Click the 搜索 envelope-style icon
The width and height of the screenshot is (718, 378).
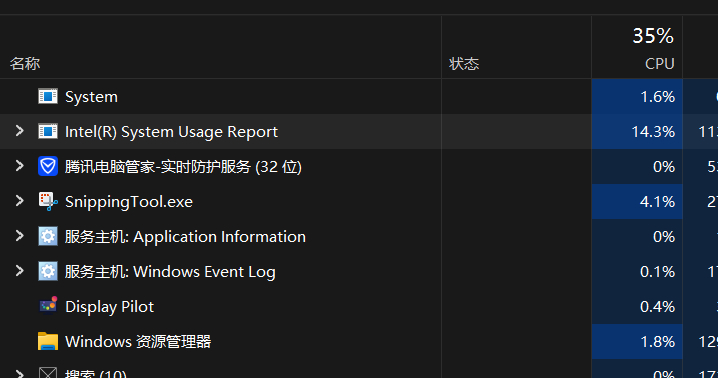coord(48,373)
